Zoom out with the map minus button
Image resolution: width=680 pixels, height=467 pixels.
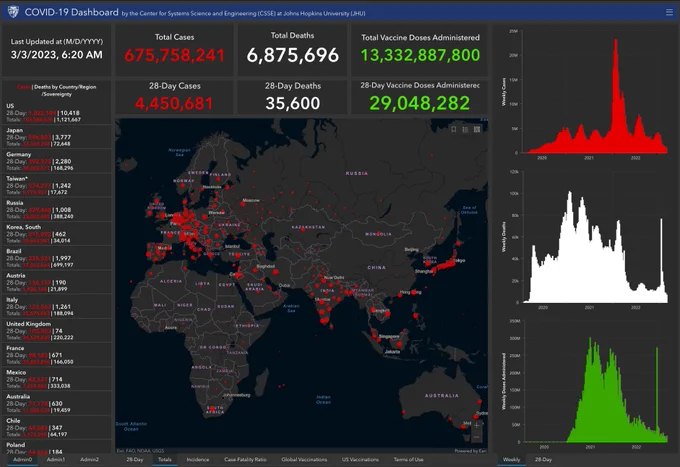(477, 437)
